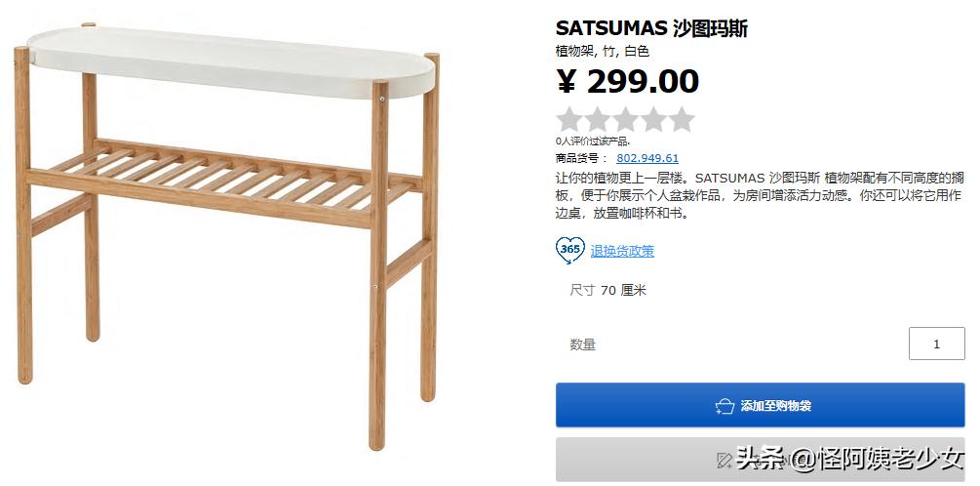Click the 0人评价过该产品 review count
Screen dimensions: 980x486
(593, 142)
